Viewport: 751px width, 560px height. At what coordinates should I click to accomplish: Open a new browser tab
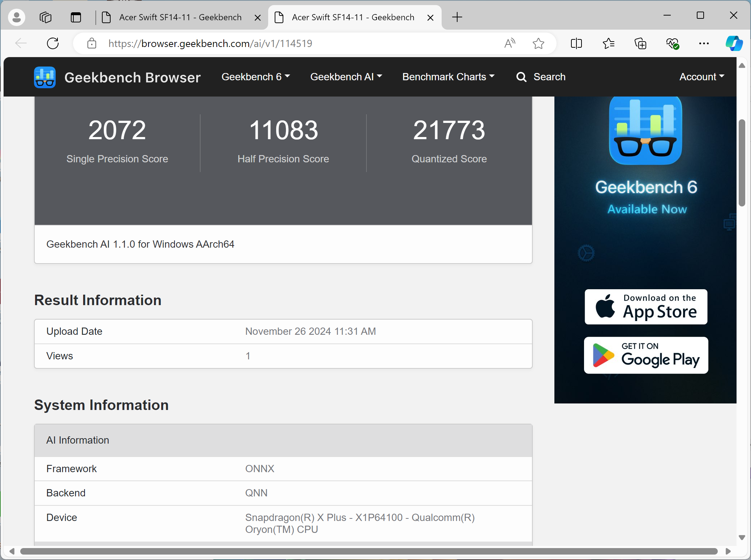(457, 17)
